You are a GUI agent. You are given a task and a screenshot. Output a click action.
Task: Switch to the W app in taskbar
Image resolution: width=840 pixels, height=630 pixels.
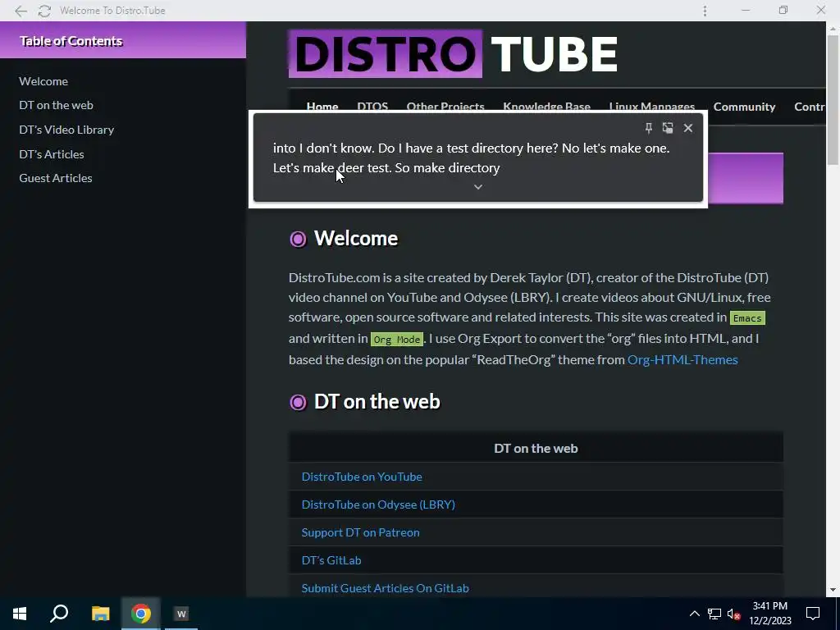(x=181, y=614)
